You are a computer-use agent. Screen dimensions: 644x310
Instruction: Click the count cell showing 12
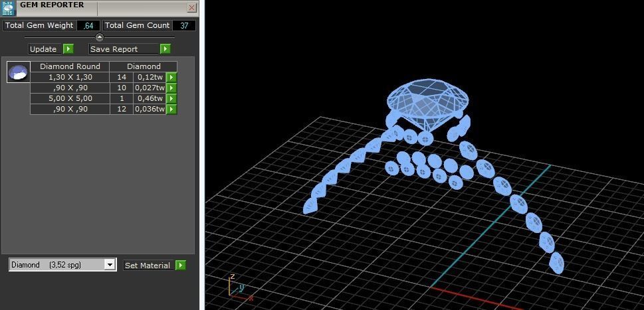(122, 109)
